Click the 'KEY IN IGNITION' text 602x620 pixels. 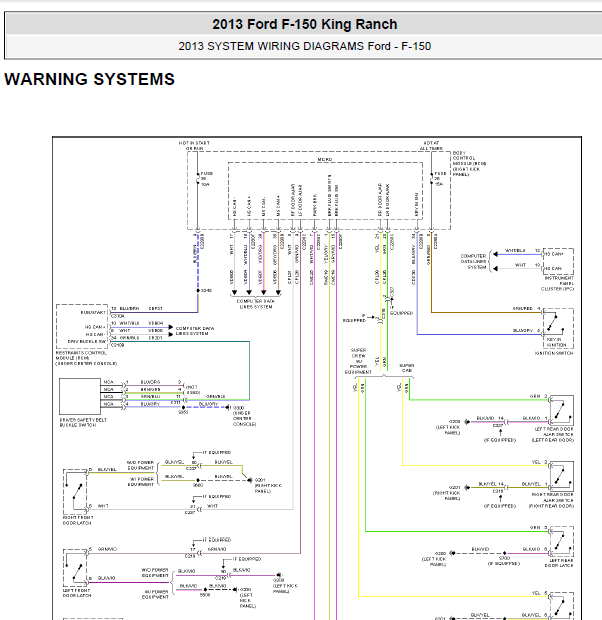[x=556, y=342]
